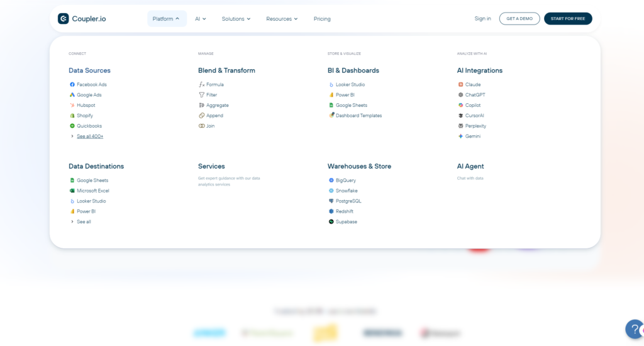Click the Google Sheets icon under BI & Dashboards

(331, 105)
